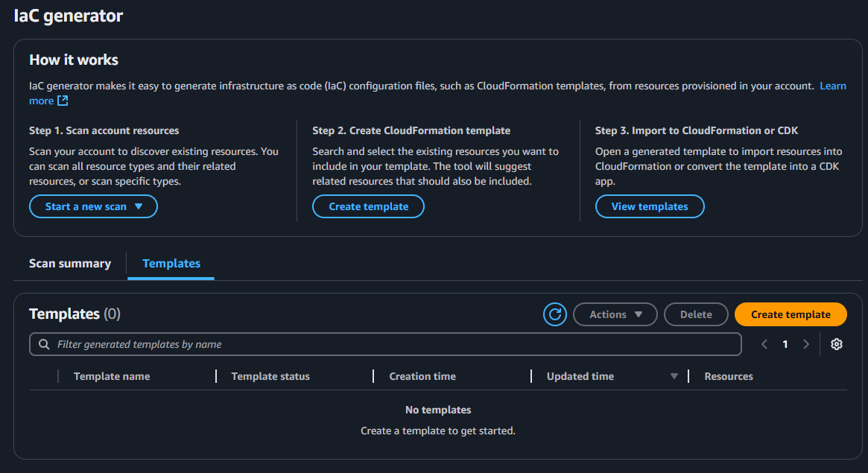Click the search magnifier icon in the filter box
This screenshot has height=473, width=868.
(44, 344)
